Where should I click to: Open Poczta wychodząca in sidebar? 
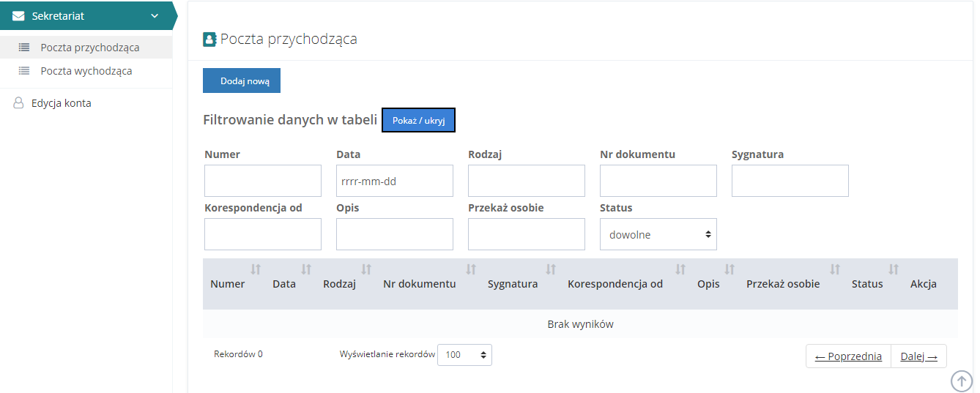click(x=86, y=71)
